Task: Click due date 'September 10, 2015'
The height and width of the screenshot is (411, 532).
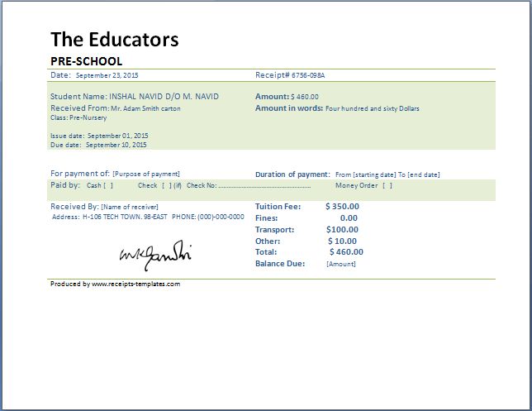Action: (x=116, y=145)
